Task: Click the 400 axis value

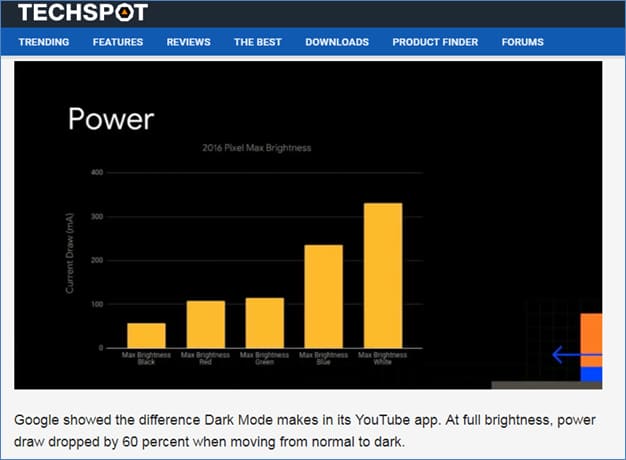Action: [x=97, y=172]
